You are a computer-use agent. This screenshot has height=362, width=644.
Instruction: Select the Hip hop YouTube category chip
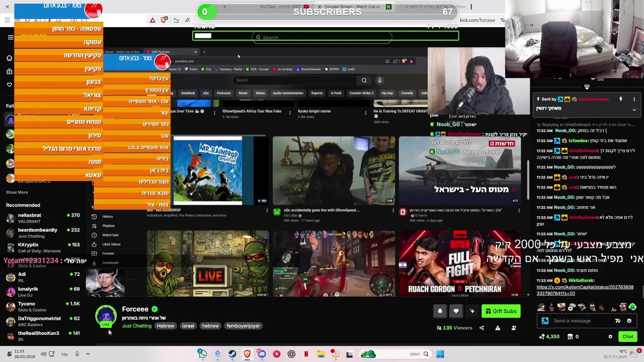(x=387, y=93)
